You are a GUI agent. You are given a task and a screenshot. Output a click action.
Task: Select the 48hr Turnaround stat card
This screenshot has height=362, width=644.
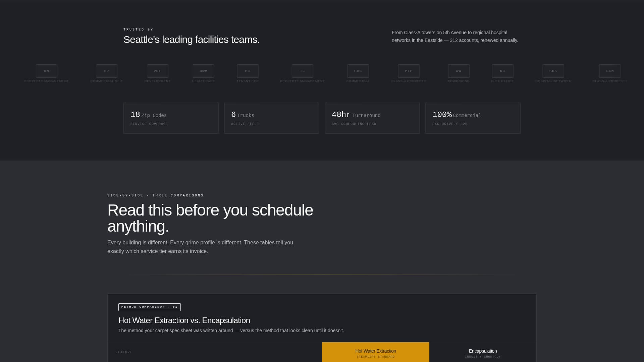[x=372, y=118]
